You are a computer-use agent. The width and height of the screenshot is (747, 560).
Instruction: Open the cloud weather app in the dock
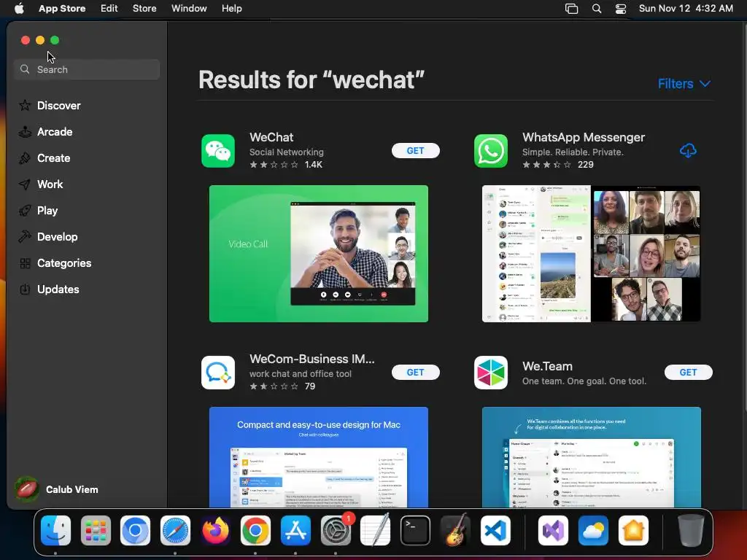(593, 530)
